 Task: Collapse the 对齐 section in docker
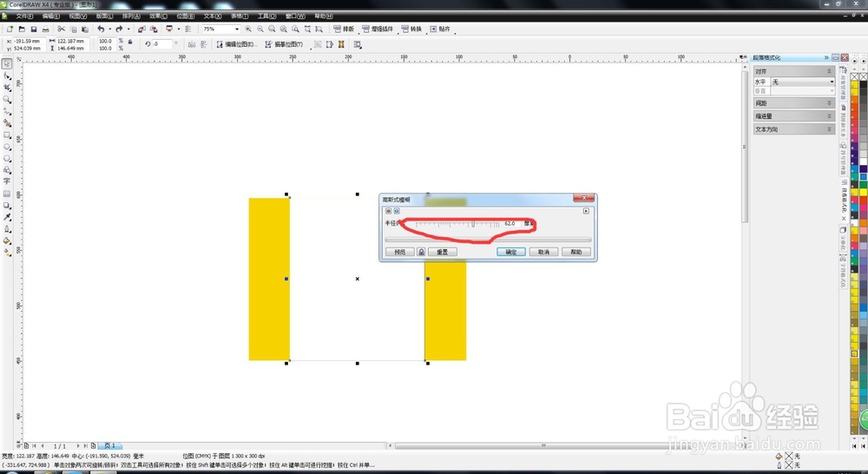[x=829, y=71]
